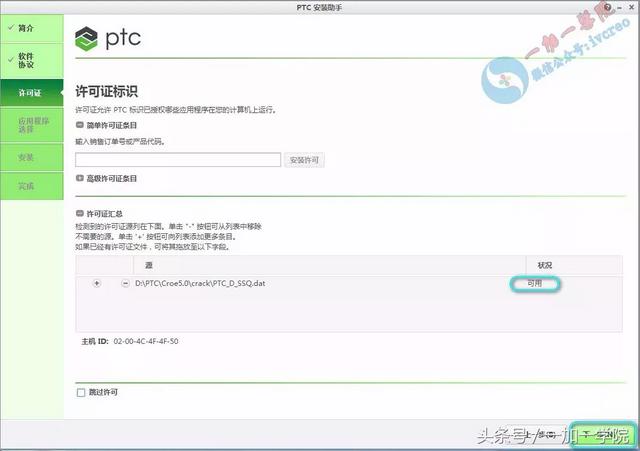Click the green 下一步 button
Screen dimensions: 640x451
coord(603,434)
